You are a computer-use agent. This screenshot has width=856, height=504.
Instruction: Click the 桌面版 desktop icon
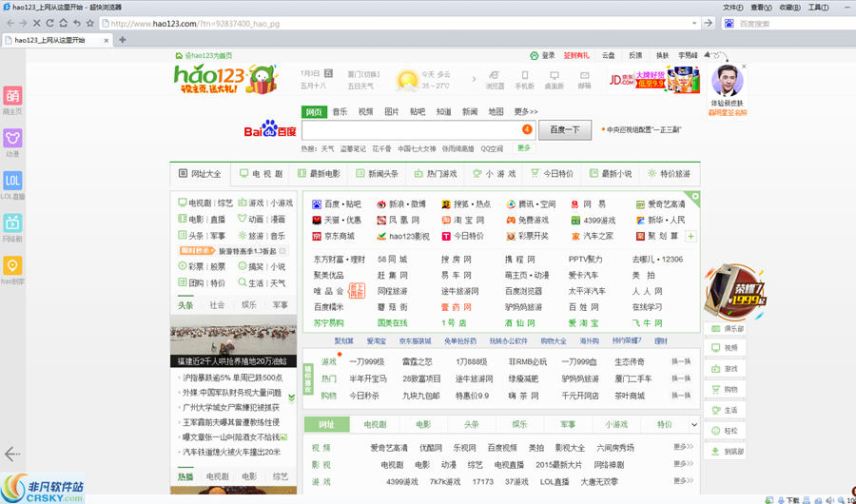pyautogui.click(x=554, y=75)
